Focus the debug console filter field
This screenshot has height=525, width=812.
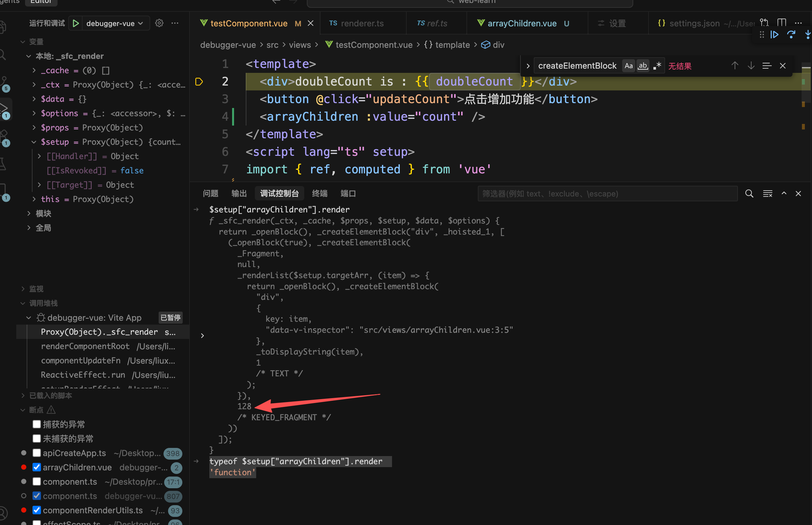pos(608,194)
